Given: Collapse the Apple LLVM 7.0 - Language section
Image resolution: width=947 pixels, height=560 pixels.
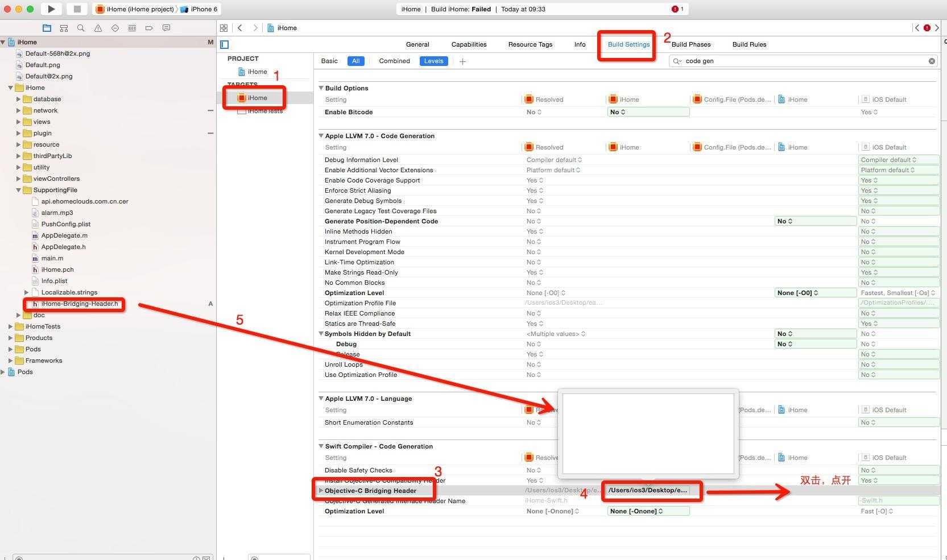Looking at the screenshot, I should coord(321,399).
